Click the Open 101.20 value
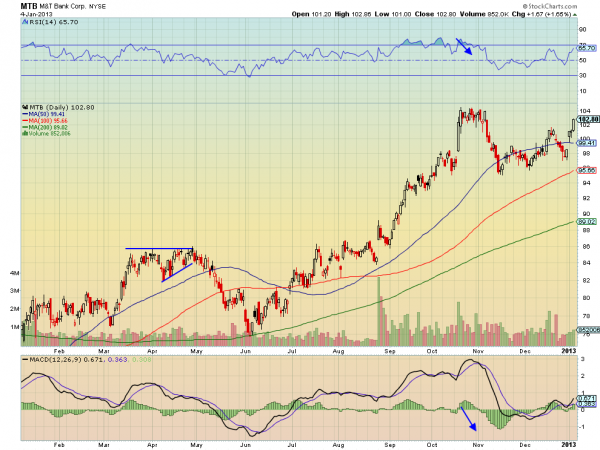The image size is (600, 450). [311, 14]
